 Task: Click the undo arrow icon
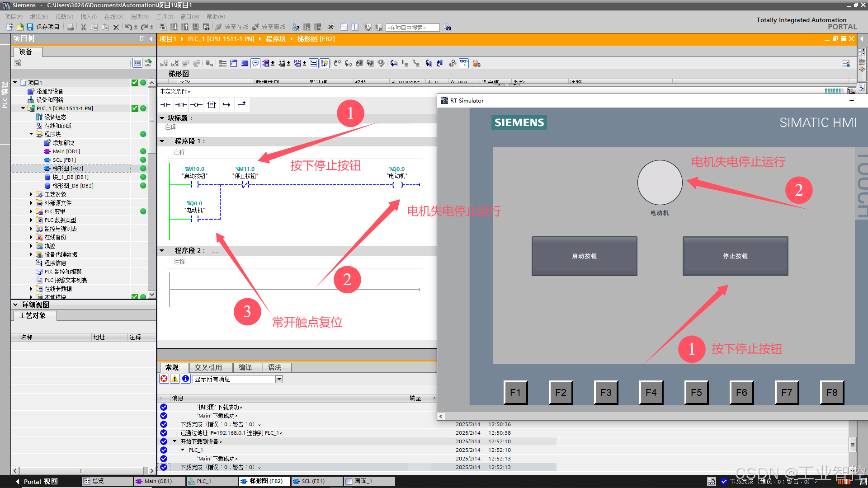point(128,27)
